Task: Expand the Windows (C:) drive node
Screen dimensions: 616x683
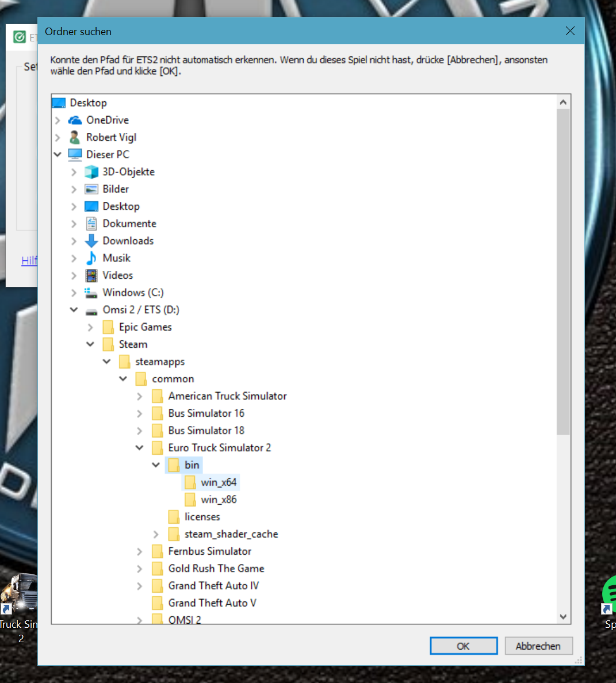Action: point(74,293)
